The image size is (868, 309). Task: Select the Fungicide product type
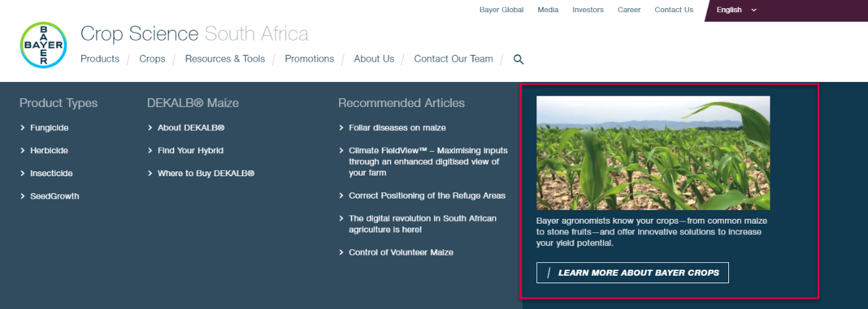49,127
